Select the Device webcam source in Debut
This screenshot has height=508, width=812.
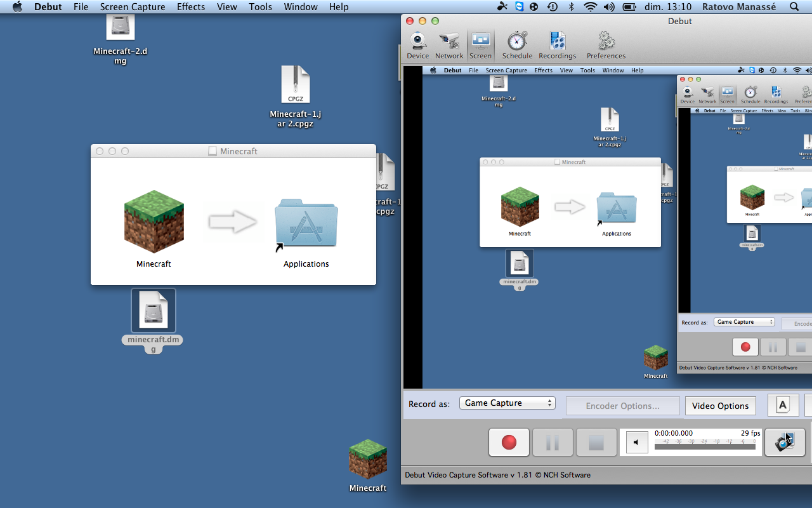click(x=417, y=45)
